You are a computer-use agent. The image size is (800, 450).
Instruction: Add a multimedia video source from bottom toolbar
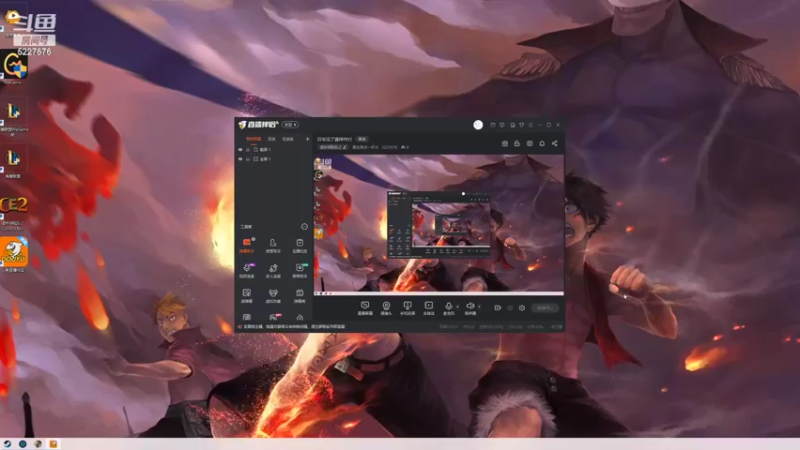(429, 308)
